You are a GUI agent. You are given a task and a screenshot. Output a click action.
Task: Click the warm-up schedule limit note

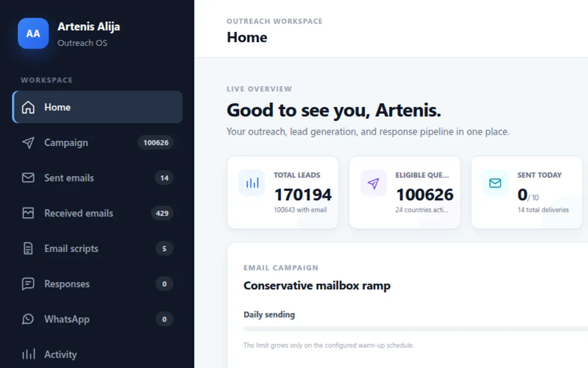pos(329,345)
